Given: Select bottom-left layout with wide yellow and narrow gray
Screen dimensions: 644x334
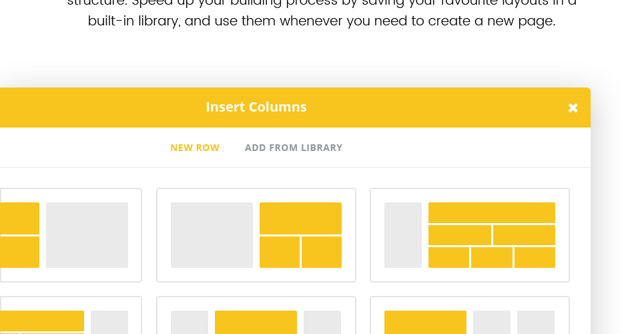Looking at the screenshot, I should pyautogui.click(x=71, y=315).
